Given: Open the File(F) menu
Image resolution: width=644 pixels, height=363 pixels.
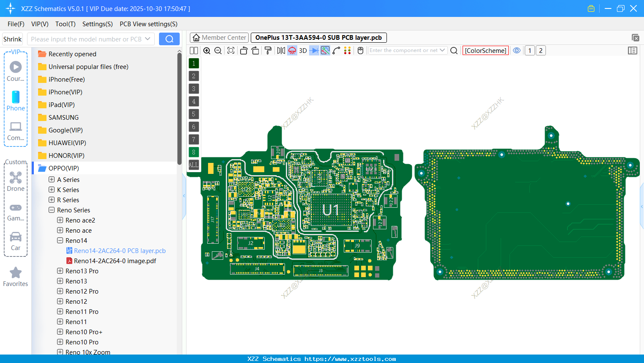Looking at the screenshot, I should (x=16, y=24).
